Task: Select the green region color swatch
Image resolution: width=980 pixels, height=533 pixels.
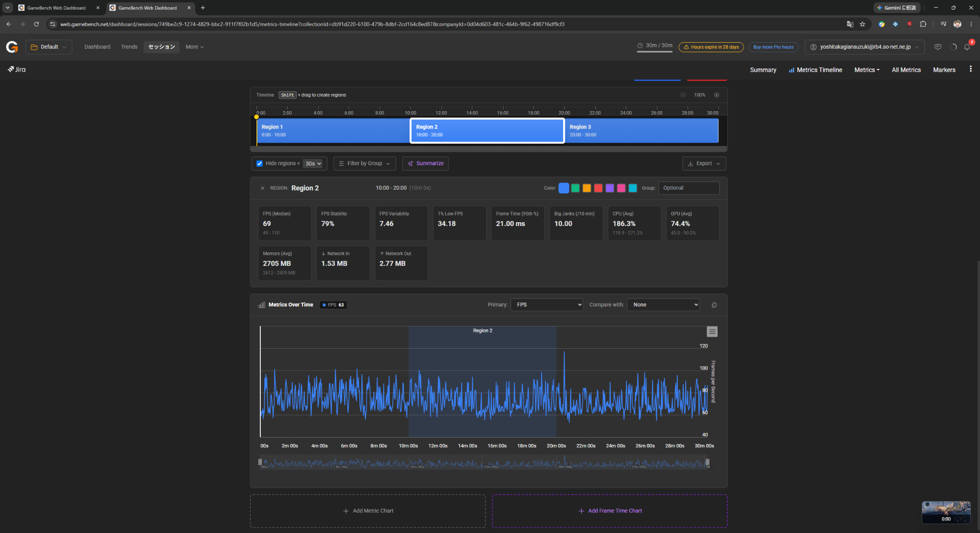Action: tap(575, 188)
